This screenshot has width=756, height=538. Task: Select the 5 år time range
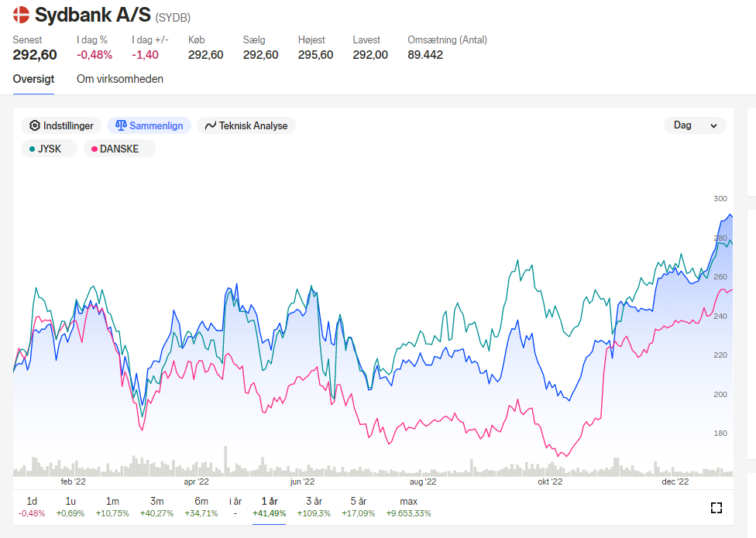[x=358, y=507]
